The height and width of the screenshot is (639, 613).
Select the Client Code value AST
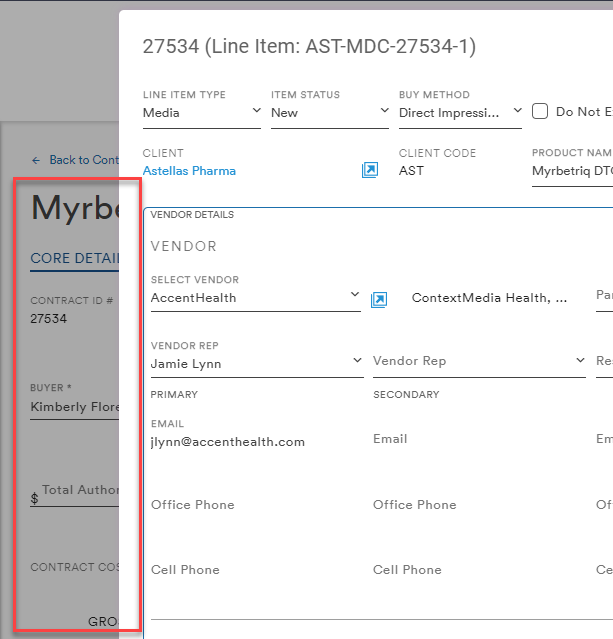(x=411, y=171)
